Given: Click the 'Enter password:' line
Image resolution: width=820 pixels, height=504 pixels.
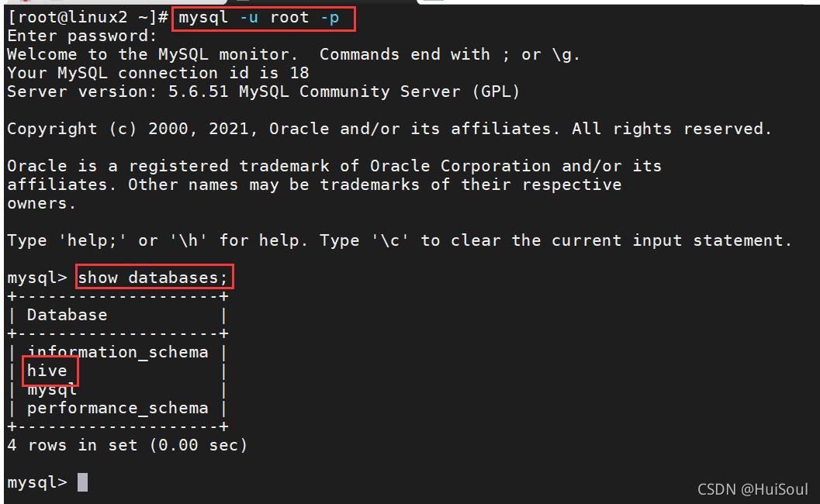Looking at the screenshot, I should (x=82, y=36).
